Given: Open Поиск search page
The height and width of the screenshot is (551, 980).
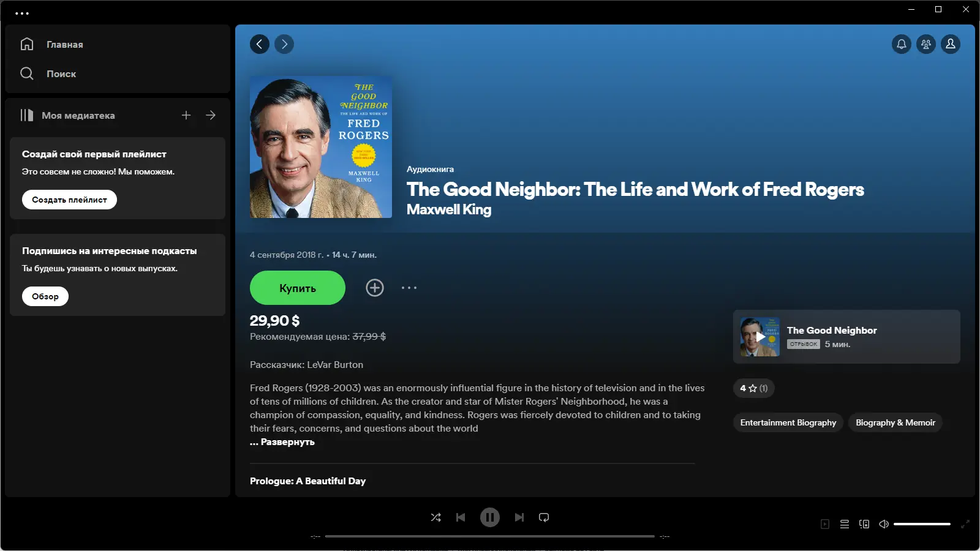Looking at the screenshot, I should point(61,74).
